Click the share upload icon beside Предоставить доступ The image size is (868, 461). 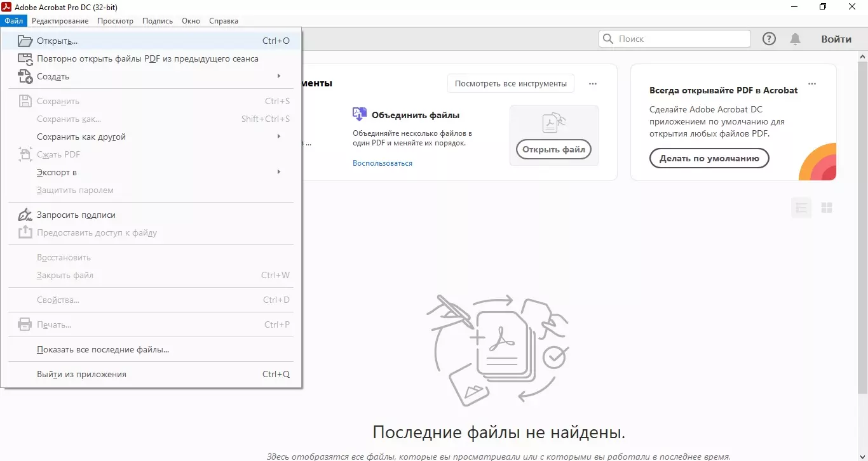[25, 232]
